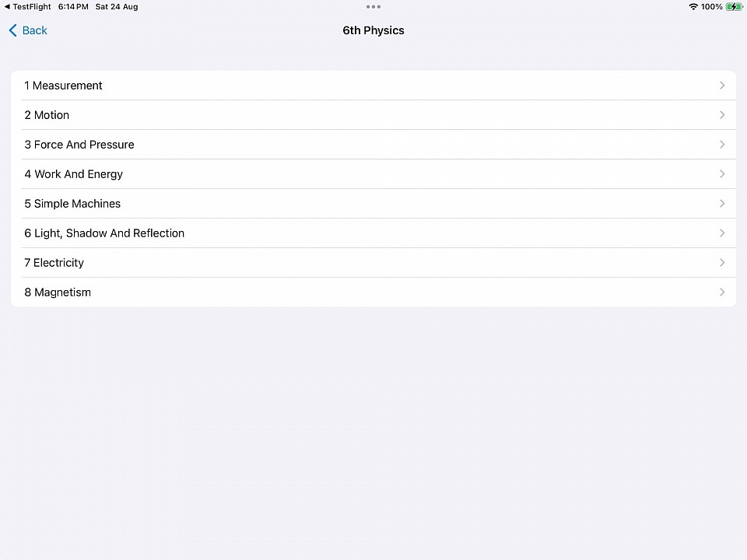Tap the Wi-Fi status icon

coord(693,7)
